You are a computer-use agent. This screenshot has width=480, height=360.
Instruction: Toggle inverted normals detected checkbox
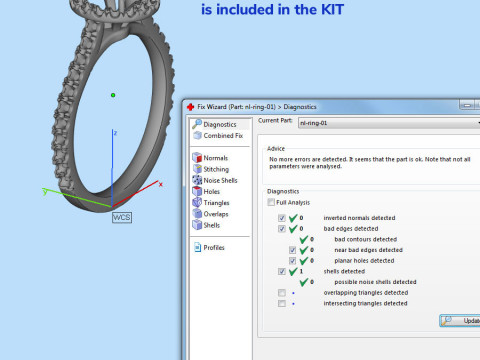click(282, 218)
